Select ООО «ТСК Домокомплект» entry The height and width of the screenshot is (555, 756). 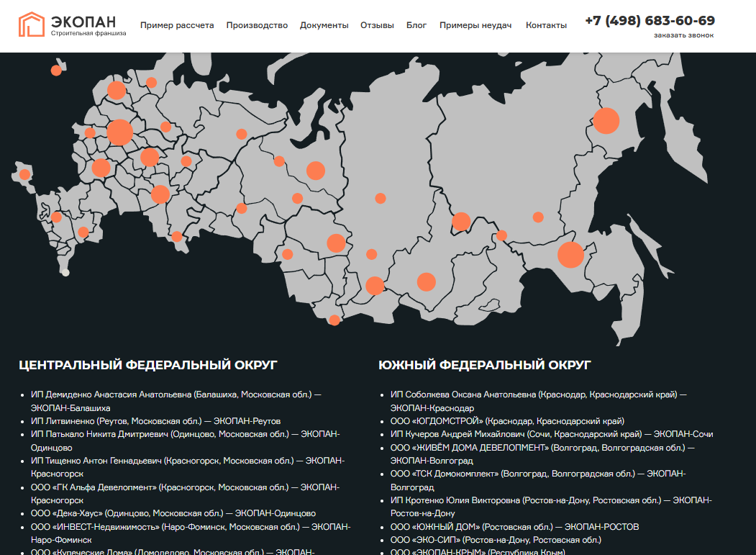tap(538, 480)
